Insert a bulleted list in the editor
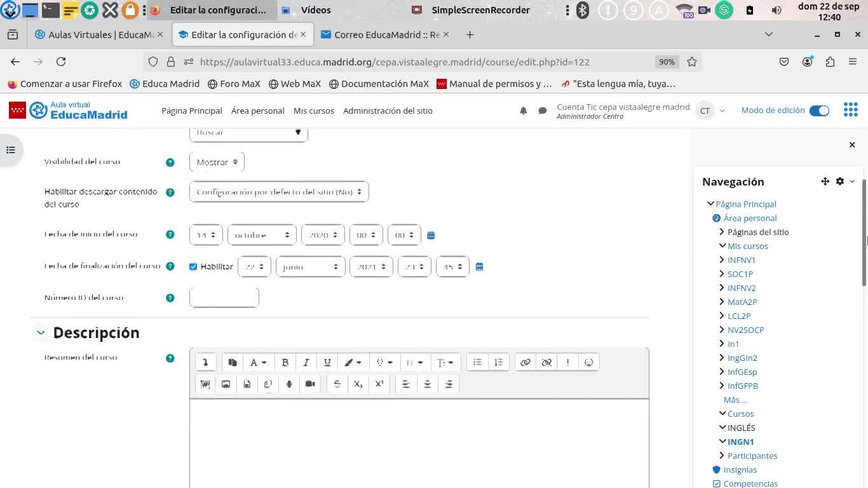 point(477,362)
